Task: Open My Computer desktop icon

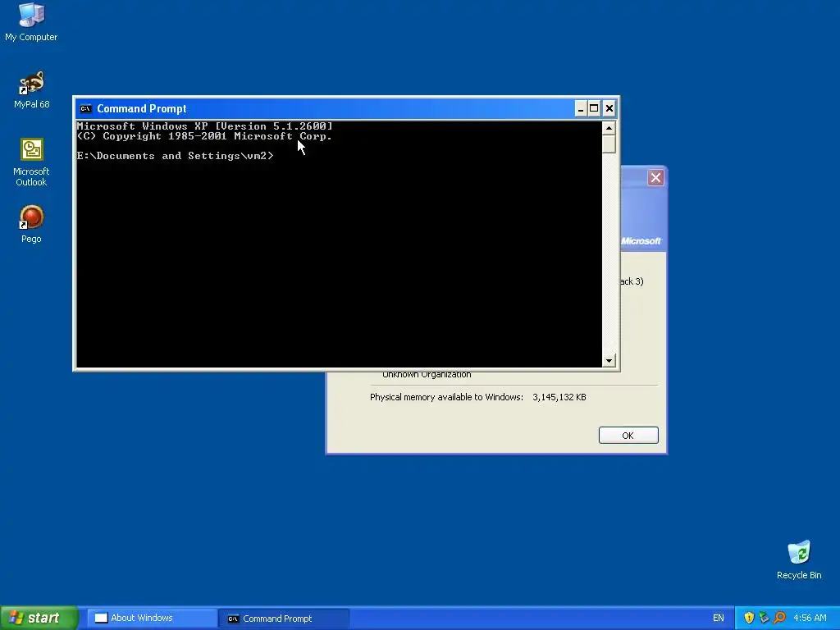Action: [31, 21]
